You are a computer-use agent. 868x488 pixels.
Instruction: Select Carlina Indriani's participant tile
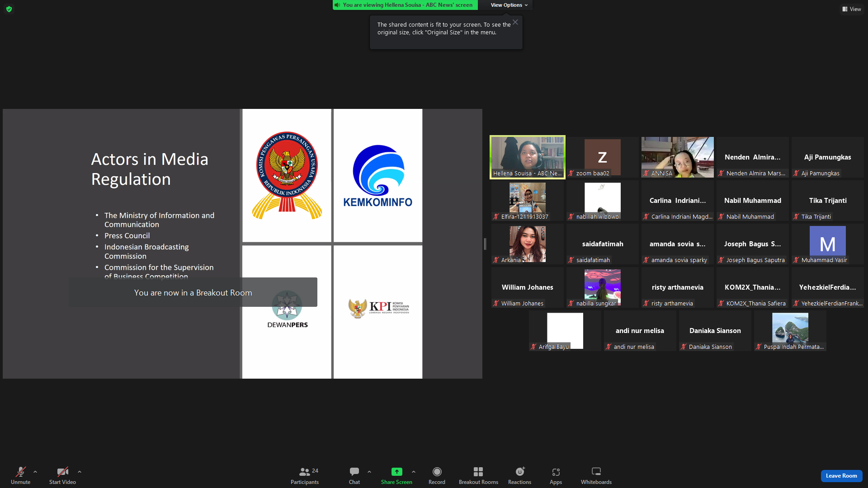(678, 201)
